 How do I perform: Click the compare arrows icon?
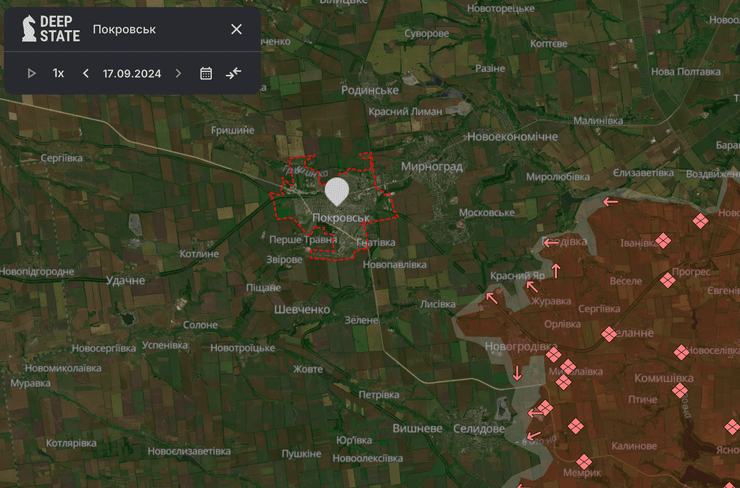click(233, 73)
